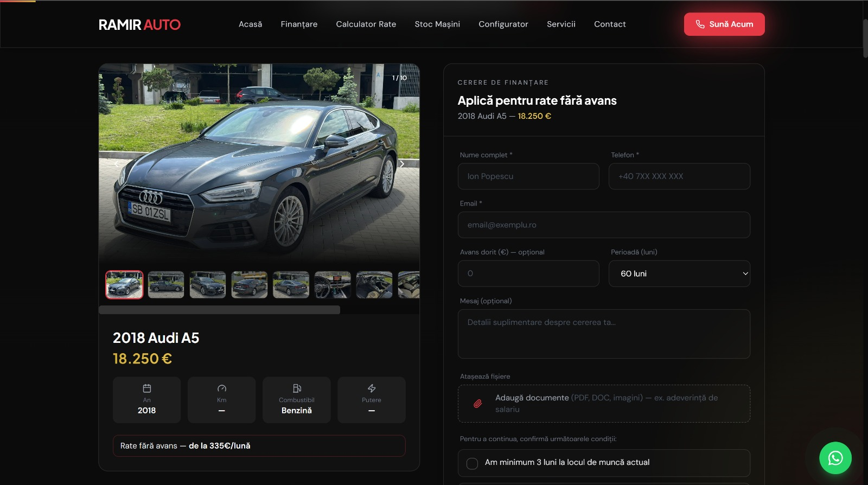Image resolution: width=868 pixels, height=485 pixels.
Task: Select the fourth gallery thumbnail
Action: [250, 285]
